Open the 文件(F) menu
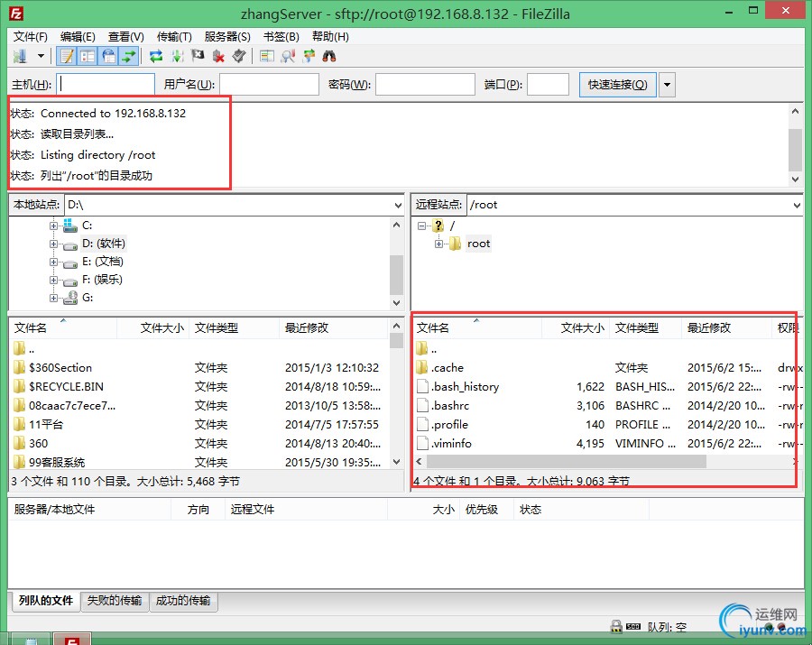Image resolution: width=812 pixels, height=645 pixels. [30, 37]
